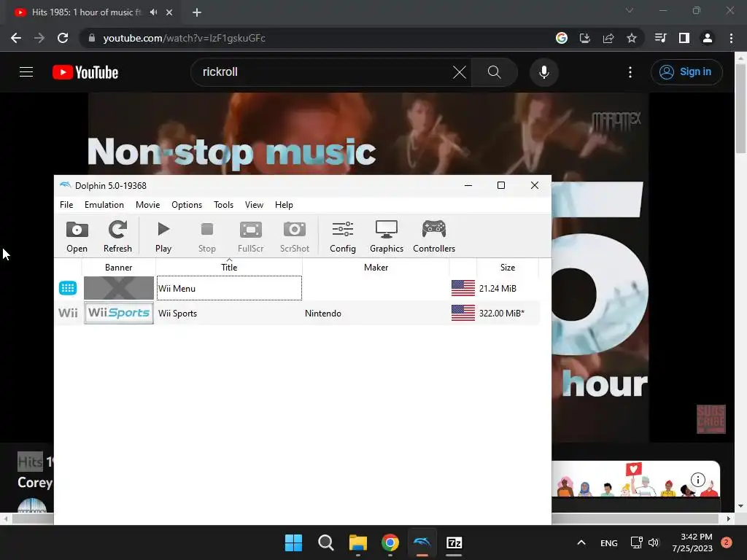Bookmark this page with the star icon
This screenshot has width=747, height=560.
[x=632, y=38]
